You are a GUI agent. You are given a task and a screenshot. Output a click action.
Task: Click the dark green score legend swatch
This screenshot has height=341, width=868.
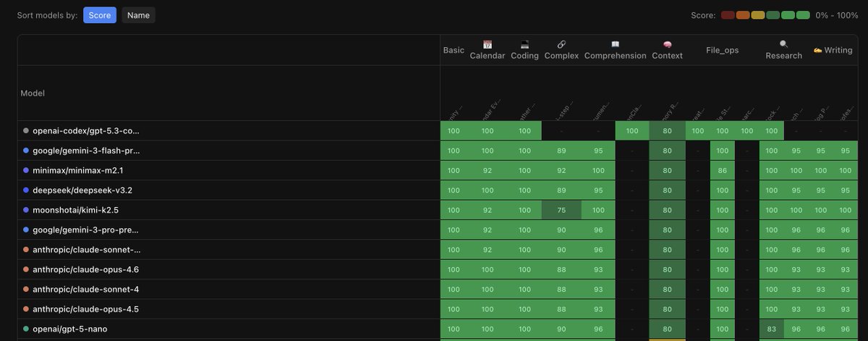(x=773, y=15)
